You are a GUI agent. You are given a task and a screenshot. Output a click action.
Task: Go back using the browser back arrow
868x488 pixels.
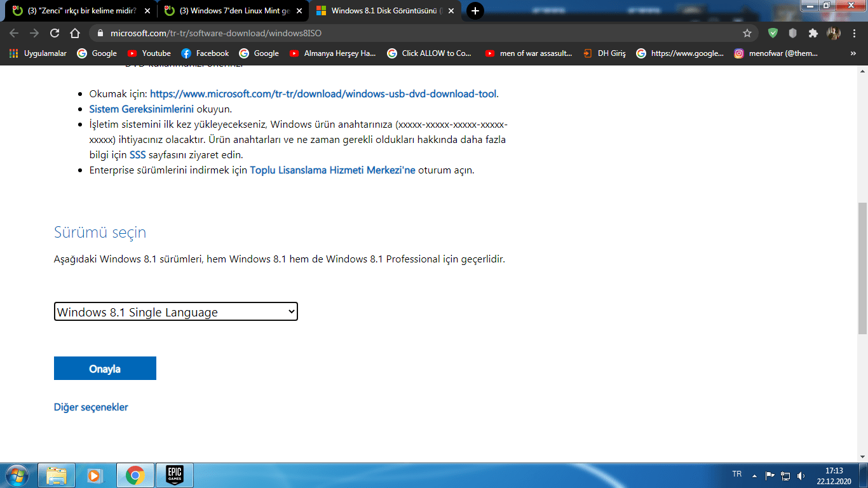click(x=14, y=33)
